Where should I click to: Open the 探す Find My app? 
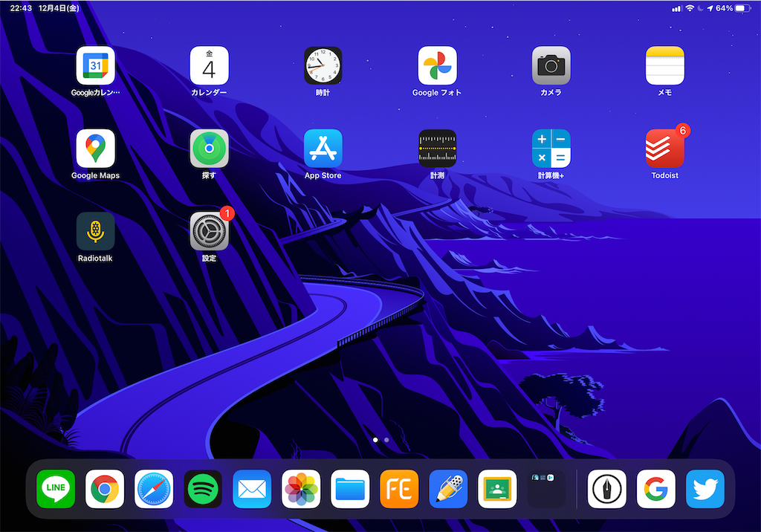tap(209, 149)
